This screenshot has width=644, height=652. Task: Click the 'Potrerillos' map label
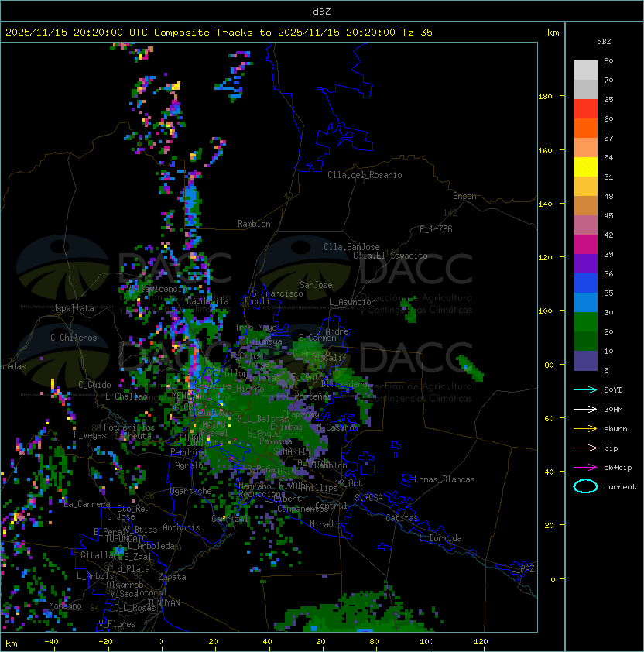[x=129, y=427]
